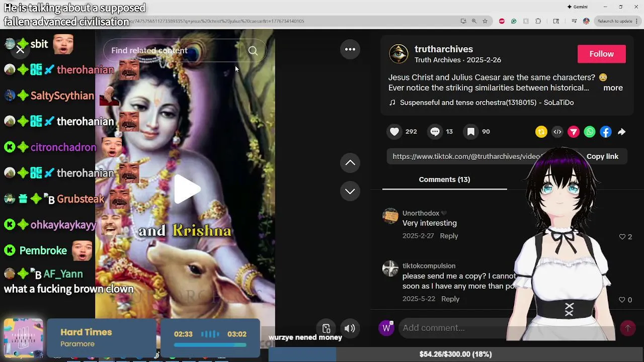The width and height of the screenshot is (644, 362).
Task: Click the red send-to-friends icon
Action: [574, 132]
